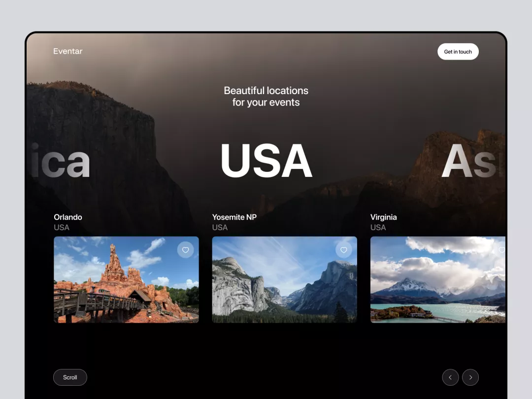Click the Get in touch button

(x=458, y=52)
